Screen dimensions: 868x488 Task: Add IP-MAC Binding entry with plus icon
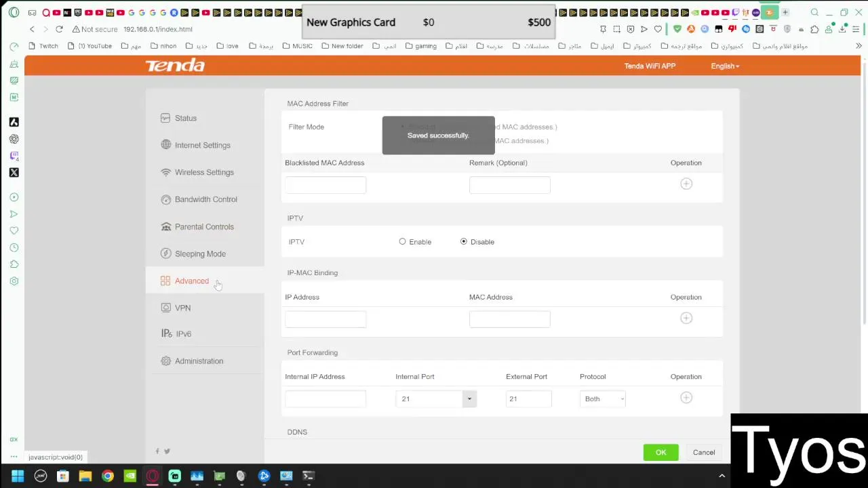click(x=686, y=318)
